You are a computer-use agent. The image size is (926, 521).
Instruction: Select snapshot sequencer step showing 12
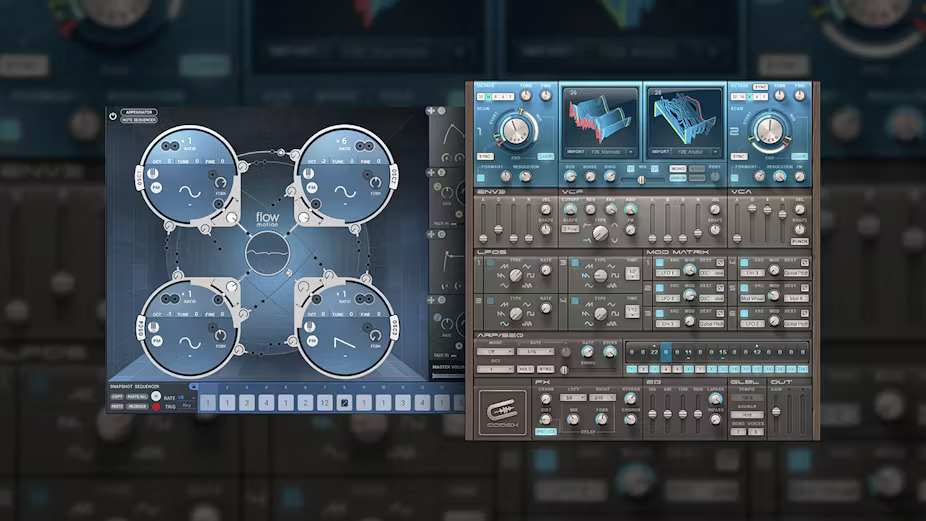point(325,403)
